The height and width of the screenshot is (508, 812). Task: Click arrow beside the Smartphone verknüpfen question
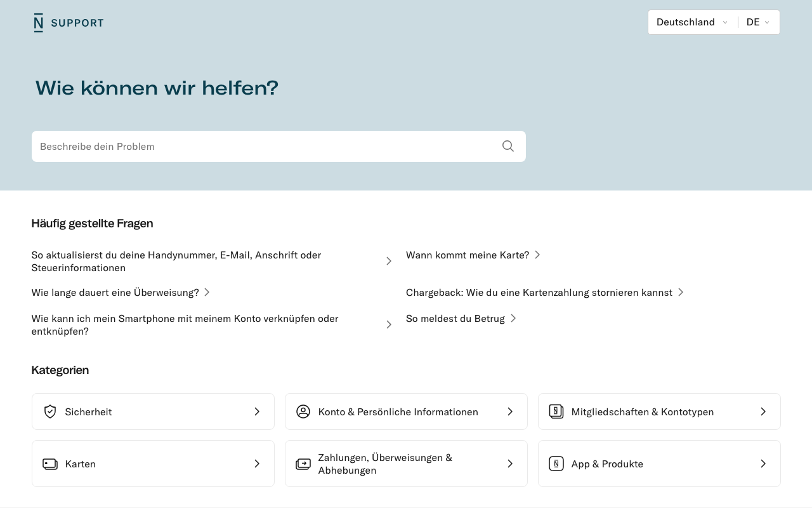[x=389, y=324]
